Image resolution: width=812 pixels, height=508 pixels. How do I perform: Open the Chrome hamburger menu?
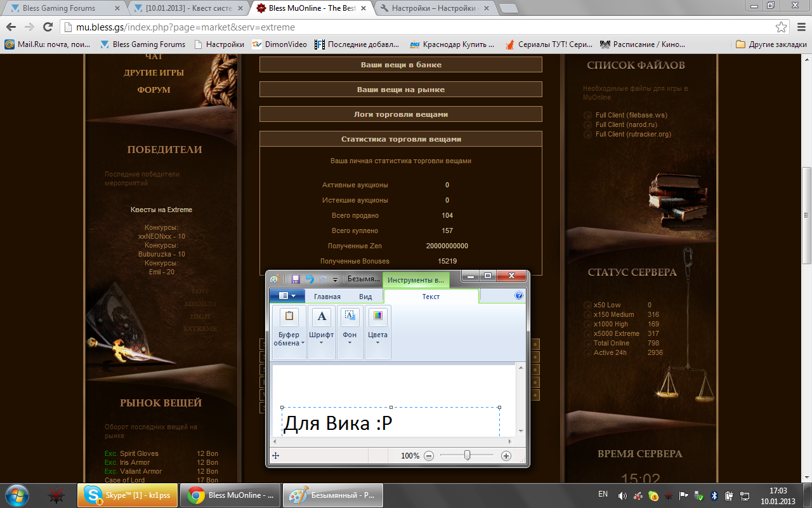point(800,27)
